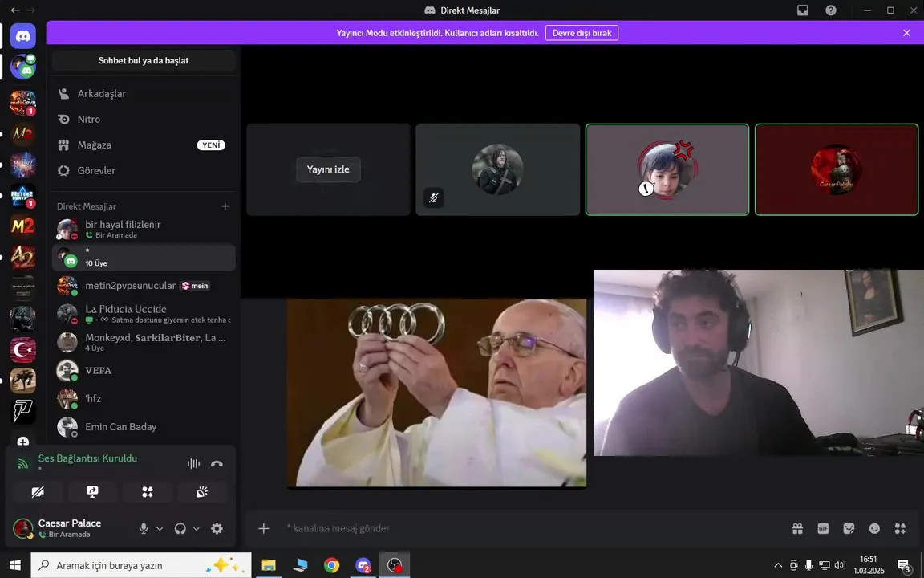Expand microphone input options arrow
Viewport: 924px width, 578px height.
(160, 529)
